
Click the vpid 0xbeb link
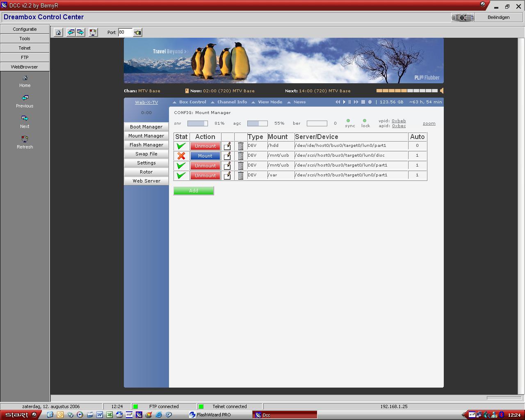(x=399, y=121)
